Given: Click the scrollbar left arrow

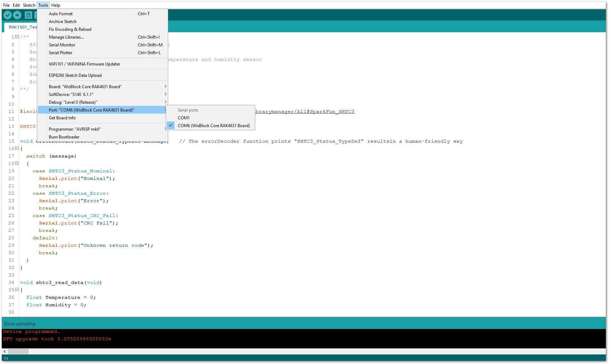Looking at the screenshot, I should (x=5, y=352).
